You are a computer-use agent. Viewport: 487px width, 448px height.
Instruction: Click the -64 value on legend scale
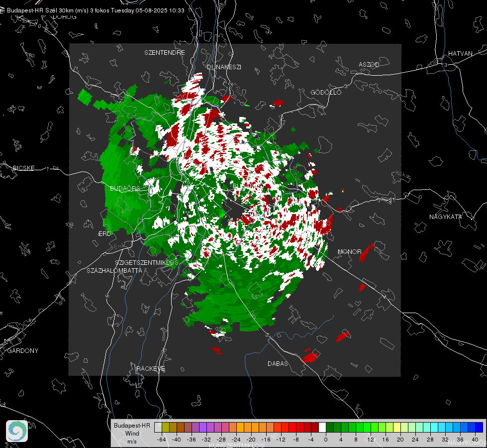pos(161,440)
